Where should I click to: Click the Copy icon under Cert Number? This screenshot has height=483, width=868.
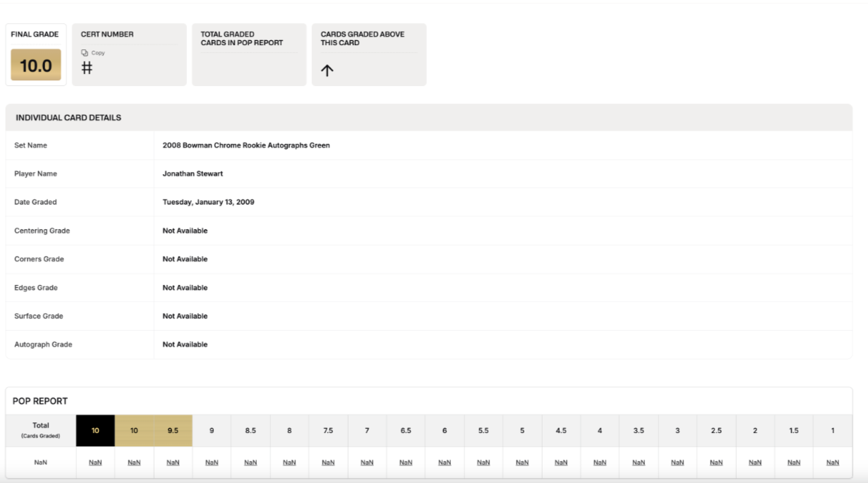tap(84, 53)
